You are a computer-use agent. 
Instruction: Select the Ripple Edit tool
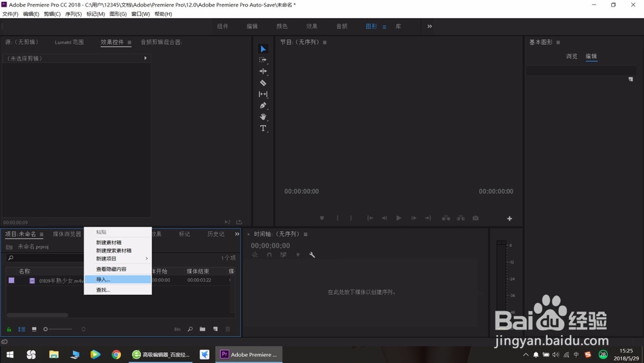point(263,71)
